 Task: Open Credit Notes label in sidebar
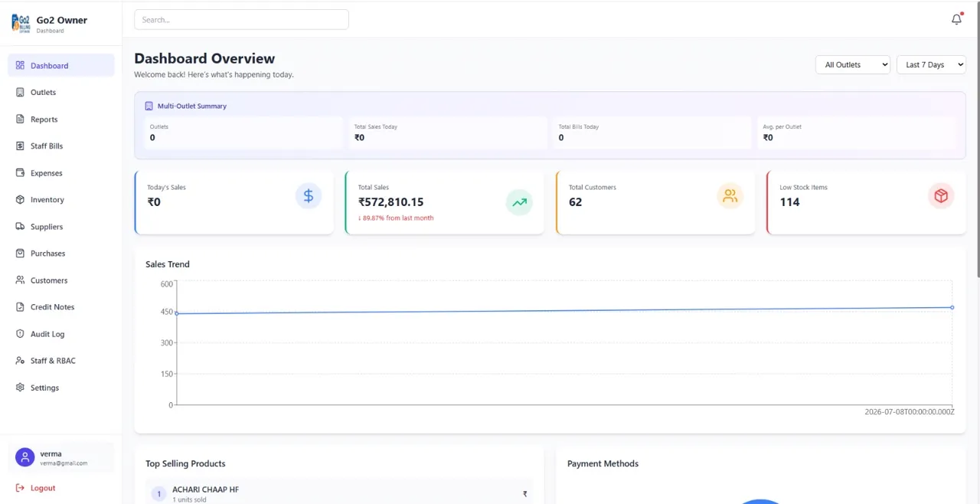pyautogui.click(x=52, y=307)
